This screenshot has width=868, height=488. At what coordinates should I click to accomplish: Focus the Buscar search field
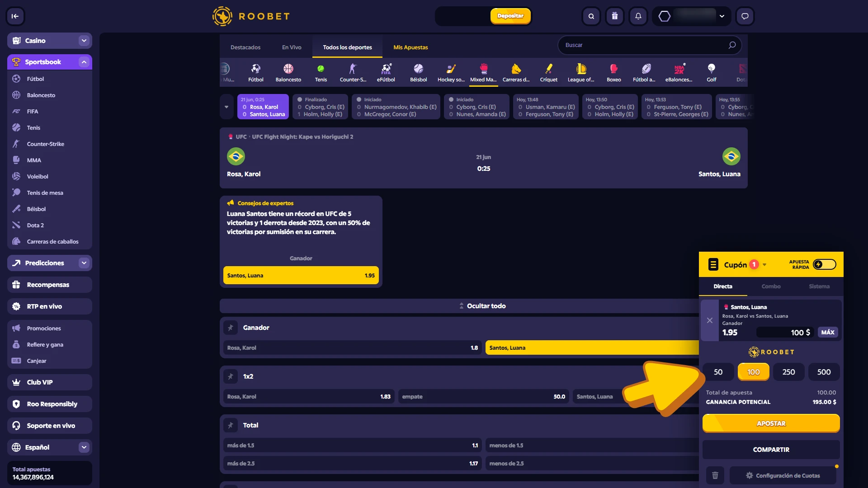point(649,45)
